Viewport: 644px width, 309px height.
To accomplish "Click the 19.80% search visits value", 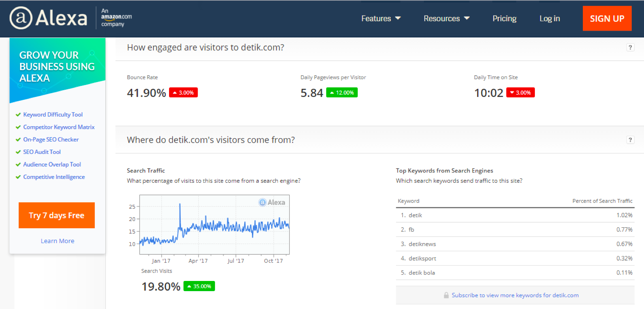I will tap(161, 286).
